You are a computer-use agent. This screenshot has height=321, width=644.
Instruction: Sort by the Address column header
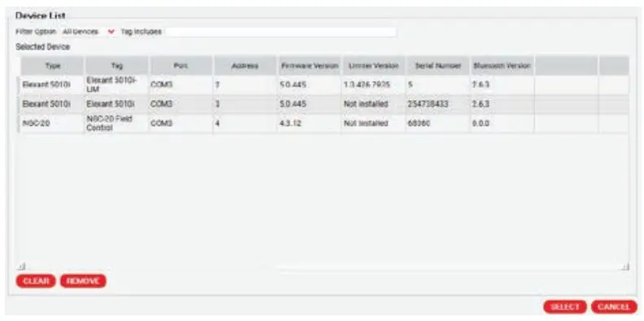coord(245,66)
